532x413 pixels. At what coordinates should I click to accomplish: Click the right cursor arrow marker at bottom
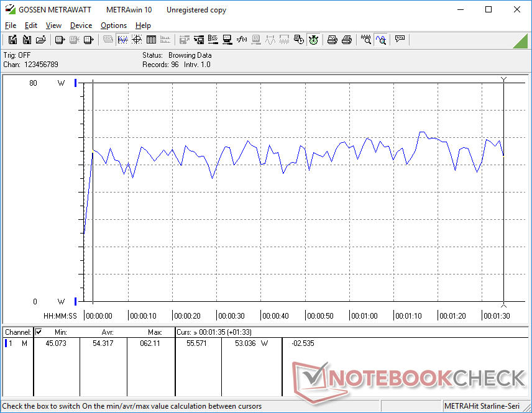(x=503, y=305)
